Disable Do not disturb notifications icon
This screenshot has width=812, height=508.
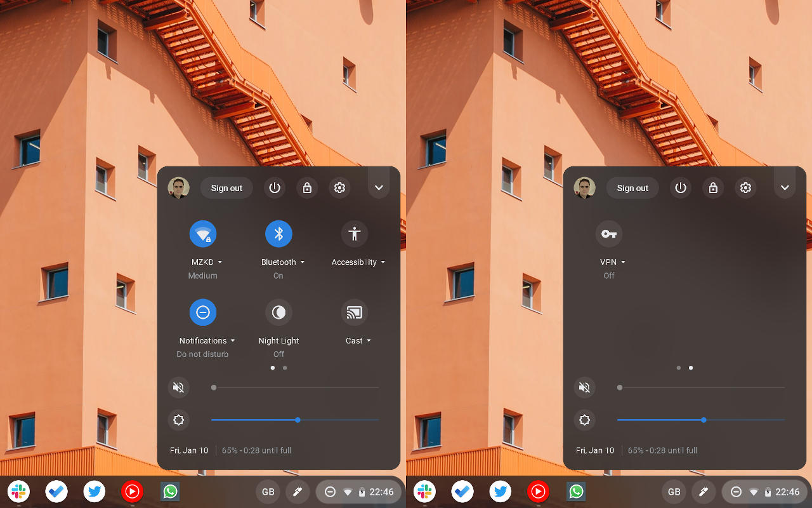203,312
